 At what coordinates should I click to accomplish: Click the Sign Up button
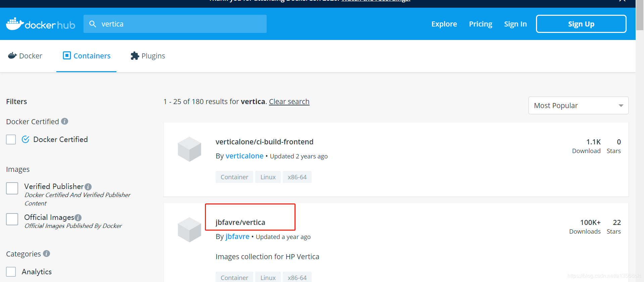pyautogui.click(x=581, y=24)
